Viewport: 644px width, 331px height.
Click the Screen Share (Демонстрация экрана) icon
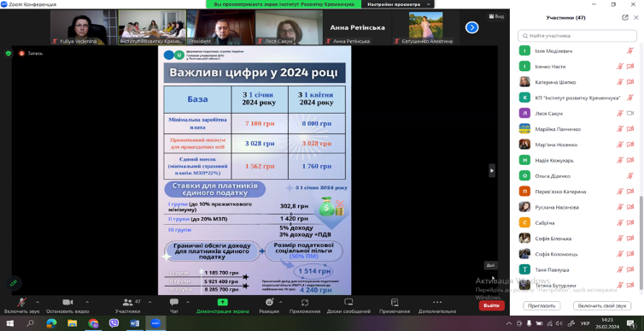click(223, 302)
